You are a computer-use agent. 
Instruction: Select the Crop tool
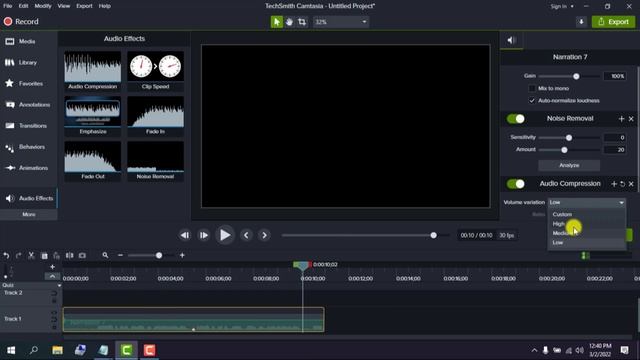pyautogui.click(x=302, y=22)
